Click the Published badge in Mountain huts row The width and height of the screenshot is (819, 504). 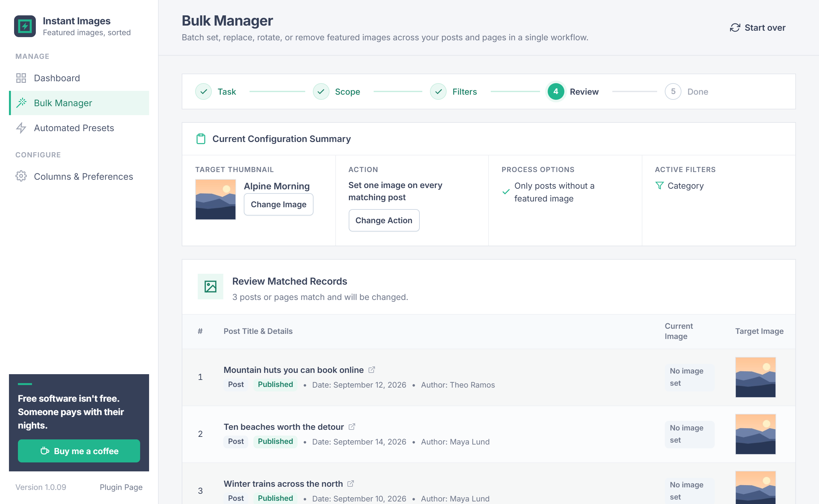275,385
